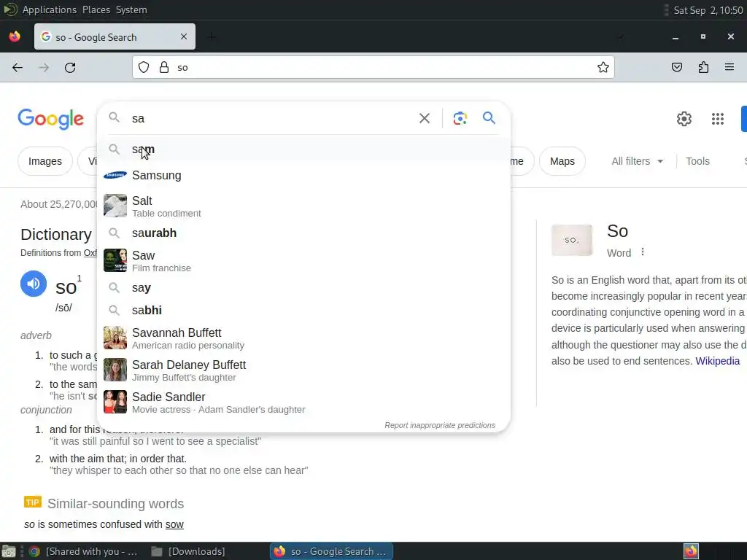Select the 'sam' suggestion
Image resolution: width=747 pixels, height=560 pixels.
click(303, 149)
